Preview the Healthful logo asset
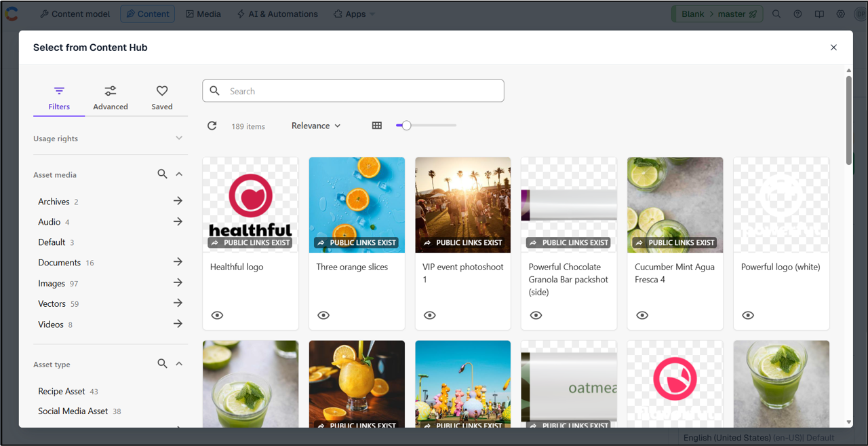The height and width of the screenshot is (446, 868). [x=217, y=315]
